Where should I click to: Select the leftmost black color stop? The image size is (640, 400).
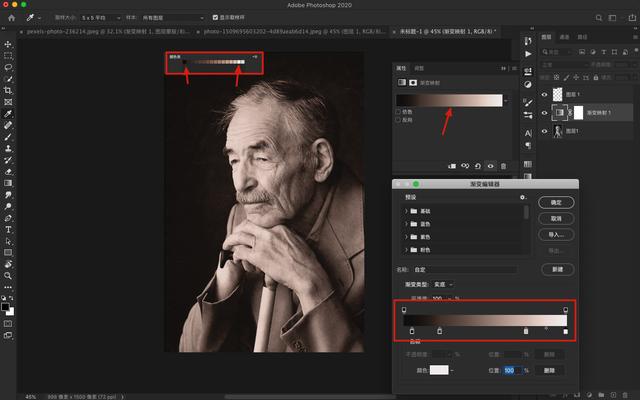412,331
